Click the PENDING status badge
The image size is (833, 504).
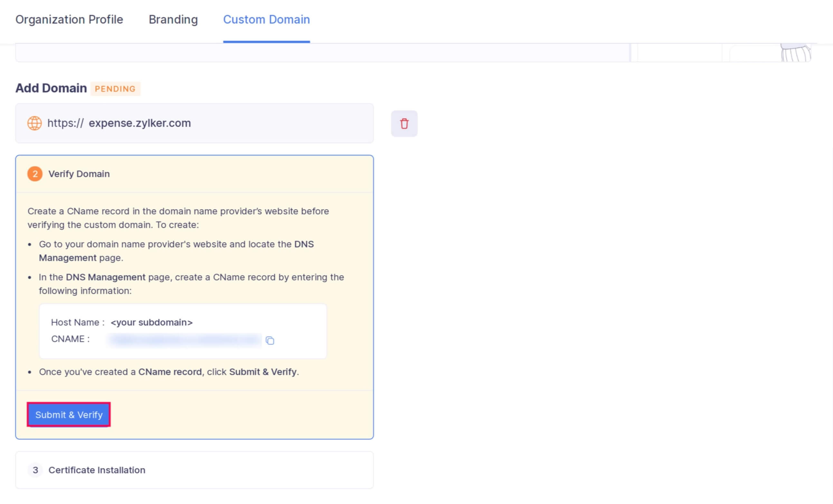pos(115,89)
